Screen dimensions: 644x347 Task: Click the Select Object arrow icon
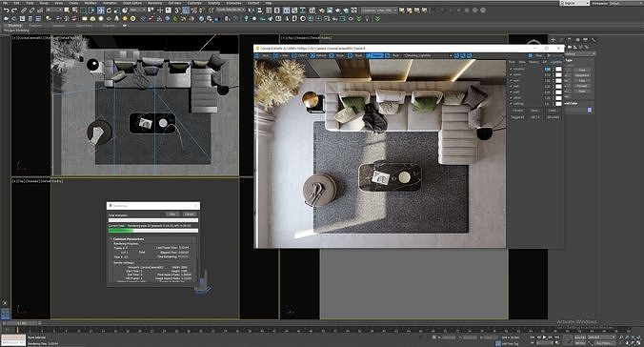click(x=67, y=10)
